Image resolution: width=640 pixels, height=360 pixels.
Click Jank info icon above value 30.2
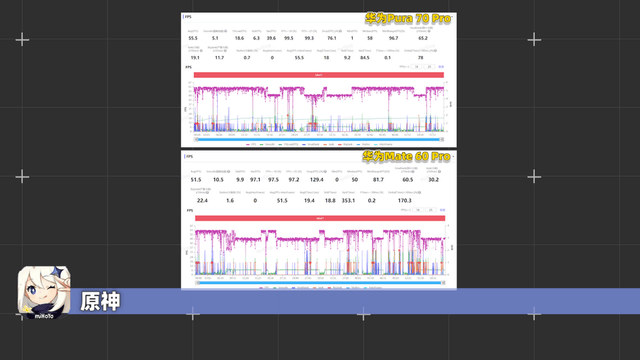coord(439,171)
